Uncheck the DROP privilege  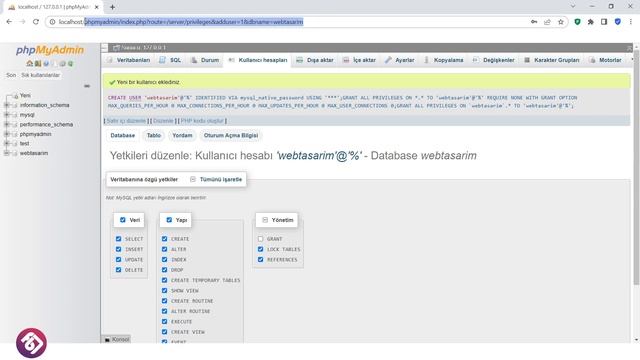click(x=164, y=270)
